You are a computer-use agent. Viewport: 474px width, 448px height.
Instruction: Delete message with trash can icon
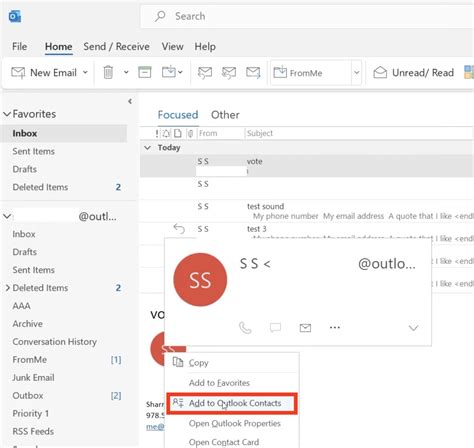(108, 72)
